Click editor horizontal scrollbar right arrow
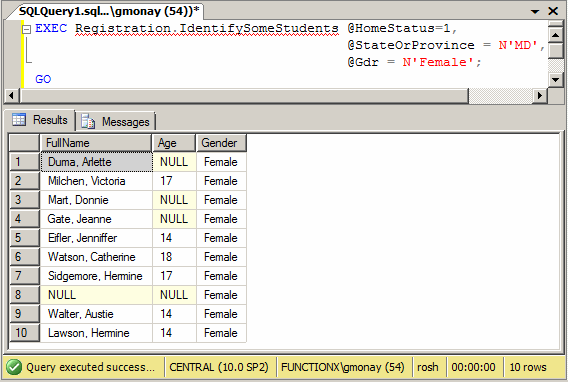Image resolution: width=568 pixels, height=382 pixels. tap(540, 96)
